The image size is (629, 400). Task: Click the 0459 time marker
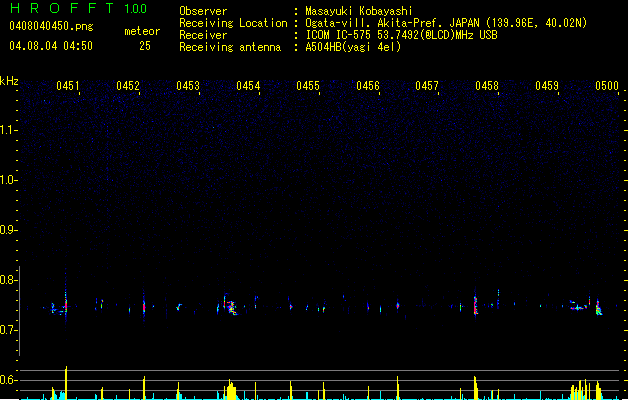pos(547,86)
